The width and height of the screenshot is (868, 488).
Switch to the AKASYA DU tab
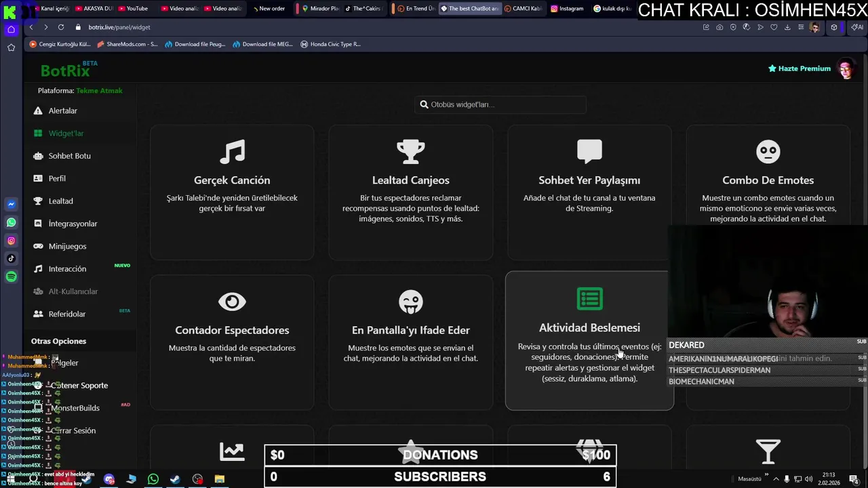coord(94,9)
